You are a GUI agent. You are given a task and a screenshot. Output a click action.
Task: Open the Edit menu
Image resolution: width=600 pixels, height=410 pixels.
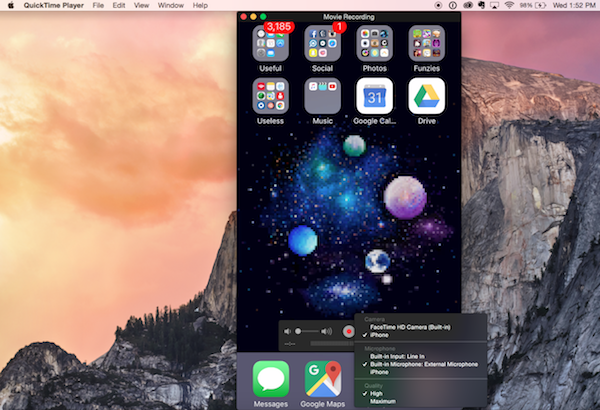pyautogui.click(x=119, y=5)
